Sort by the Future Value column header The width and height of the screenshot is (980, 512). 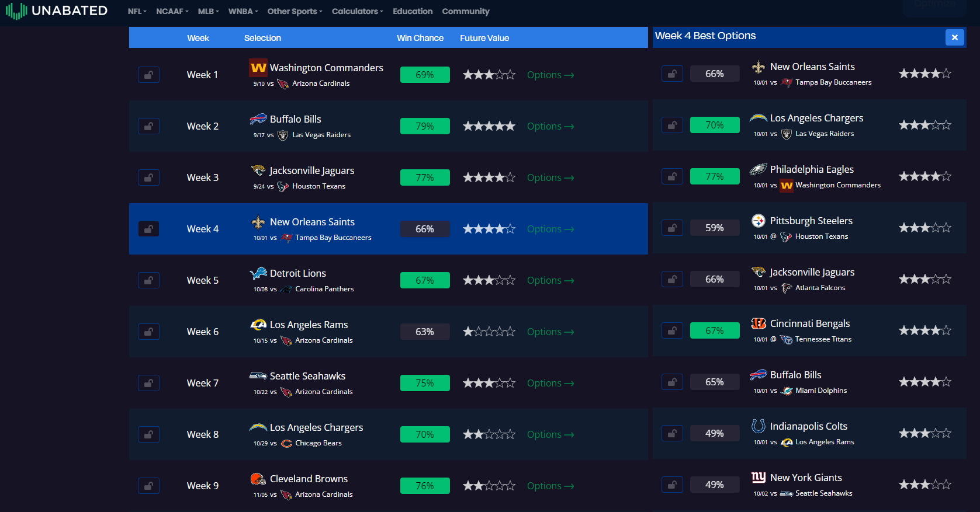pos(484,38)
